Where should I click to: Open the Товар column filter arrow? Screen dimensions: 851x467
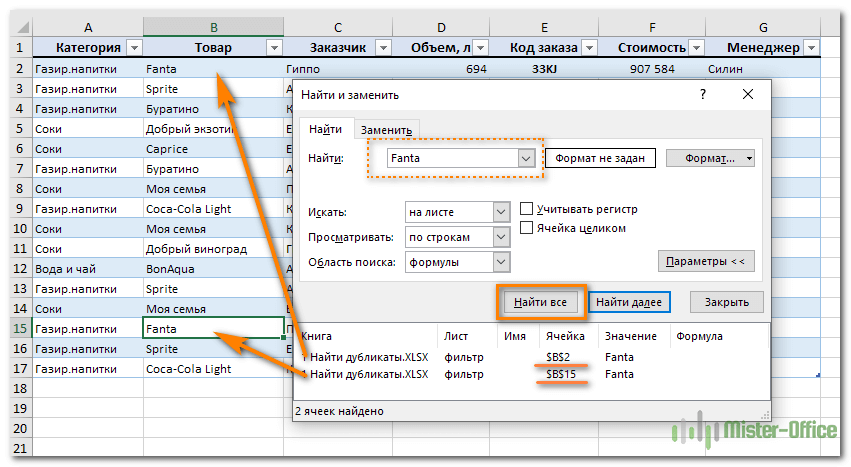[273, 48]
